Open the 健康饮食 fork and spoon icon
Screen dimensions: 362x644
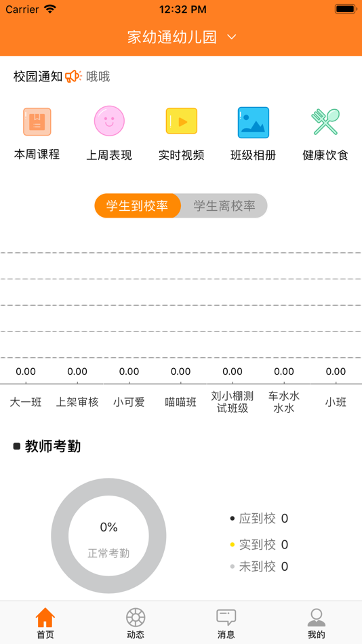tap(325, 121)
